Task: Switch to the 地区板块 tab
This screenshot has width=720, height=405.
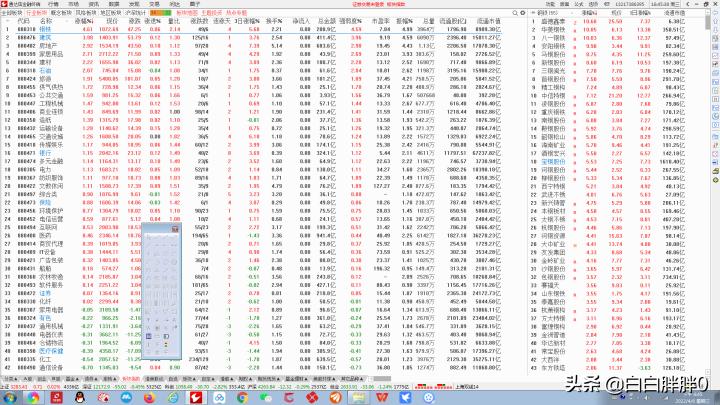Action: pos(111,13)
